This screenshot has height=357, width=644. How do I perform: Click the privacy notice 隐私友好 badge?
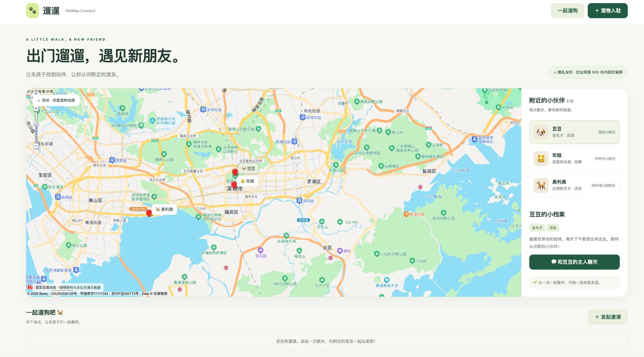(x=588, y=72)
